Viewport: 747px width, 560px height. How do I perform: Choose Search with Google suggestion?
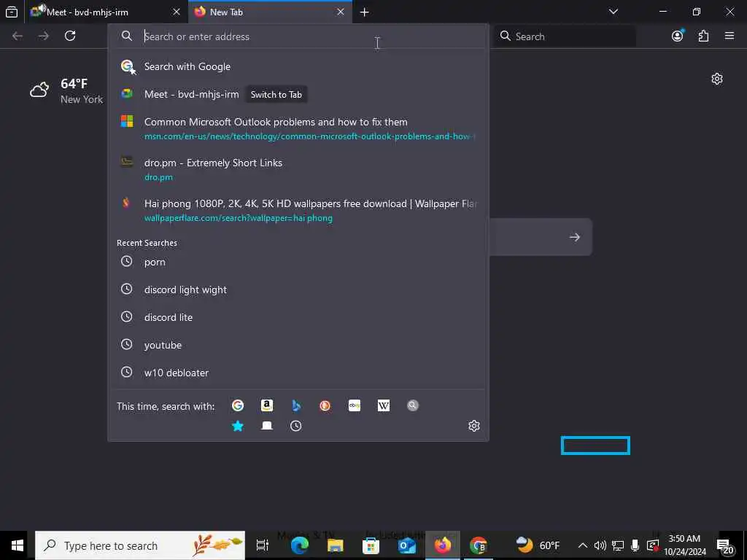pos(298,66)
